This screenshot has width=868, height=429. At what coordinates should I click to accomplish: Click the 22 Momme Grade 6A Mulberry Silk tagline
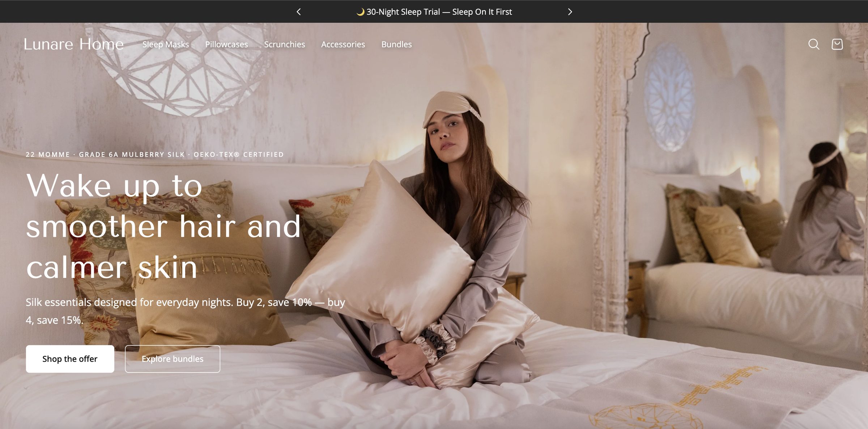coord(155,155)
